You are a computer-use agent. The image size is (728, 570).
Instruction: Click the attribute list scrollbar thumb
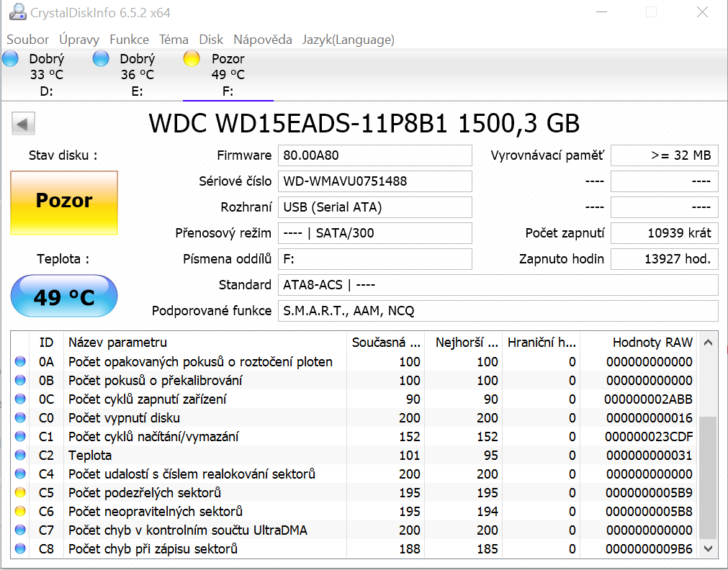tap(708, 478)
